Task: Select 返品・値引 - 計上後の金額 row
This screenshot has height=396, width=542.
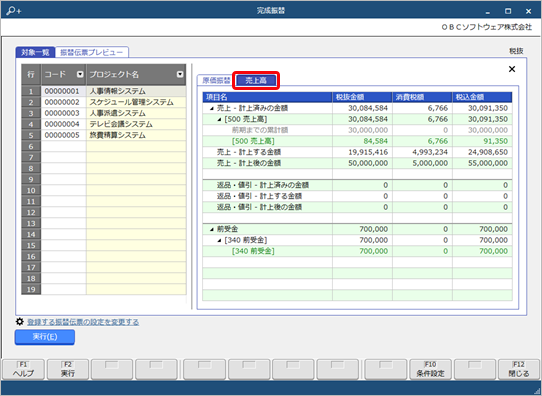Action: [x=357, y=207]
